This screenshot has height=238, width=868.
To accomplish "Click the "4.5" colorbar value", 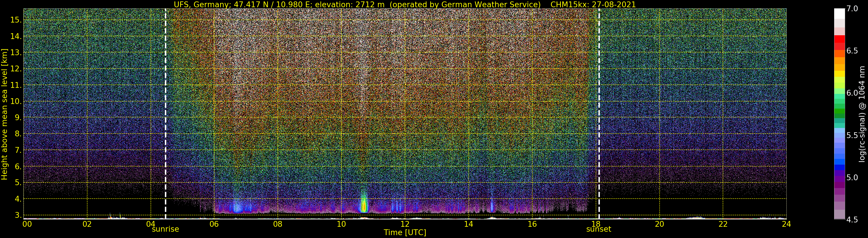I will [852, 220].
